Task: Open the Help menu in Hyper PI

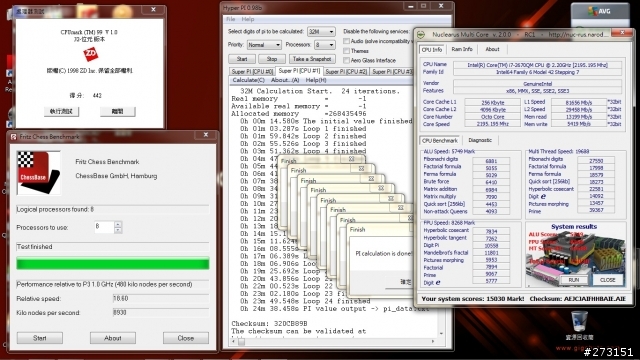Action: 248,19
